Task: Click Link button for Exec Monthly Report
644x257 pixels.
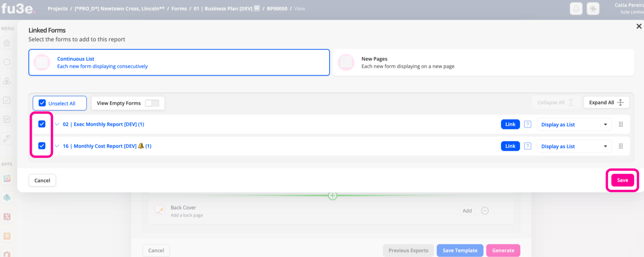Action: coord(510,124)
